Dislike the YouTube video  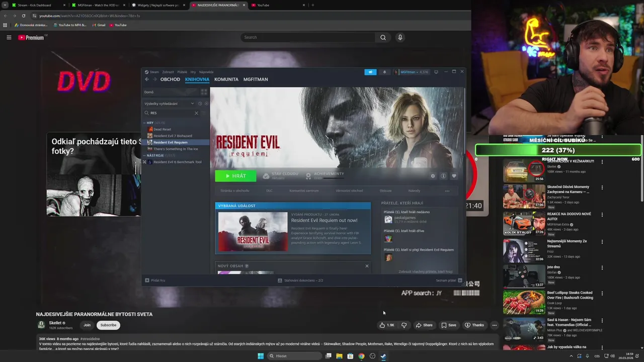(x=404, y=325)
